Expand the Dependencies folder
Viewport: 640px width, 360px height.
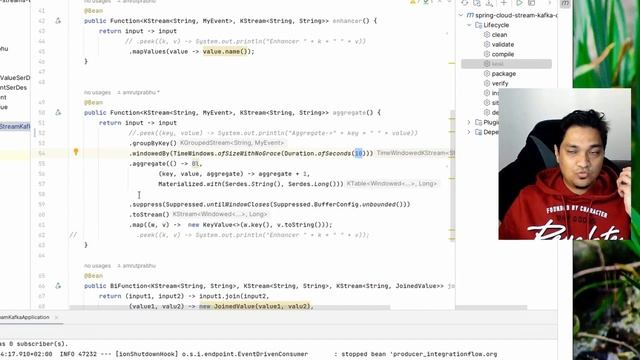[x=469, y=132]
